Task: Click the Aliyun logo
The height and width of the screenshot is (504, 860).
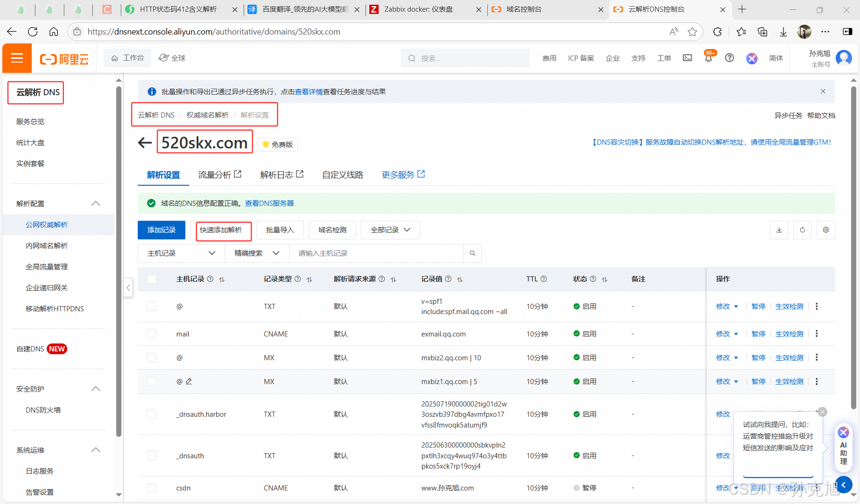Action: (64, 59)
